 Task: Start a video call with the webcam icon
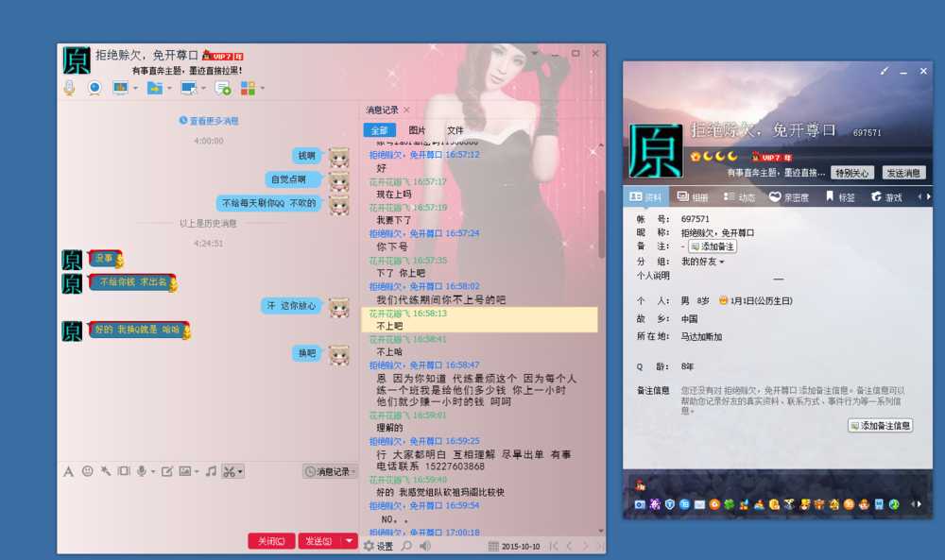94,88
